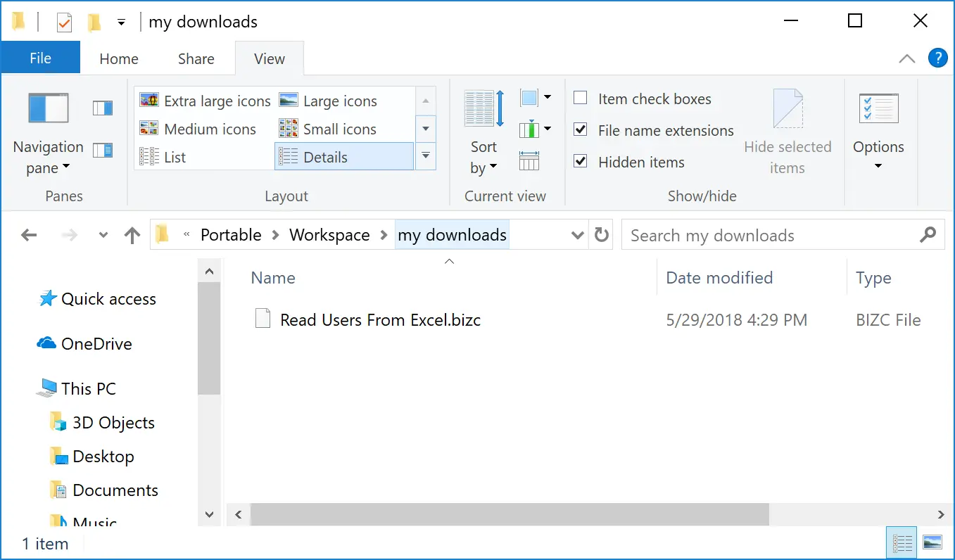Disable File name extensions checkbox
This screenshot has width=955, height=560.
pos(581,130)
